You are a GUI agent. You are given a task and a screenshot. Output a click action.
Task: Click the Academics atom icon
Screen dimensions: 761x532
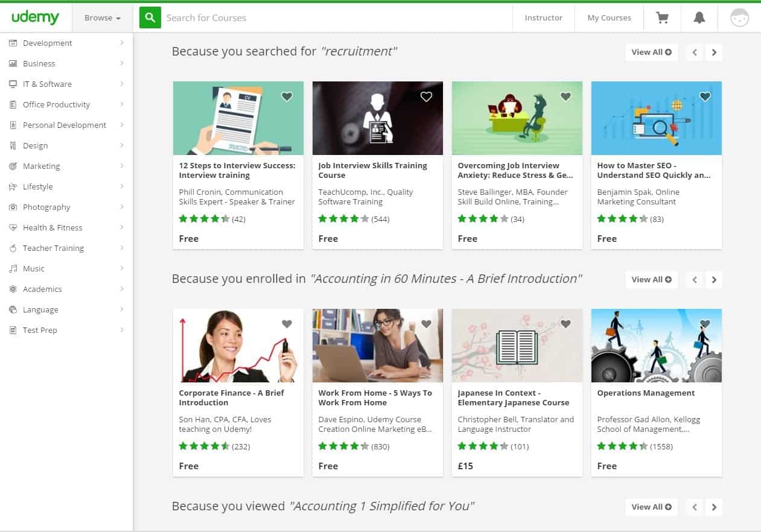(x=13, y=289)
